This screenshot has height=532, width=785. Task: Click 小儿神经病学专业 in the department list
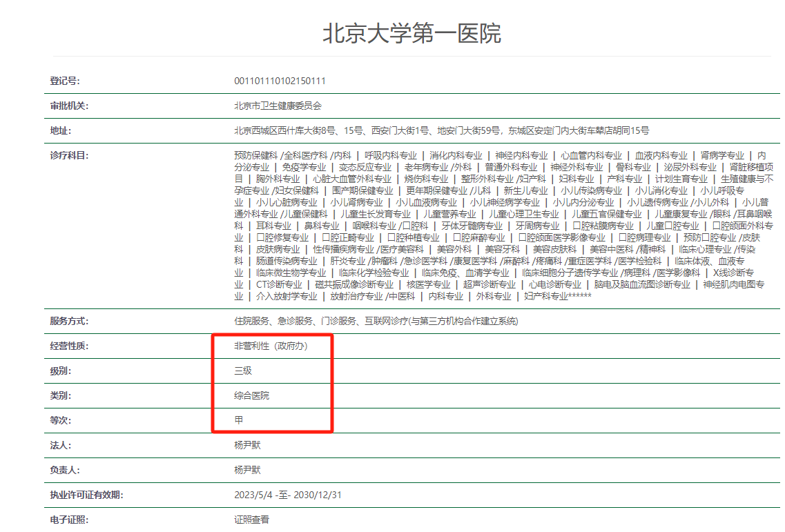(505, 203)
